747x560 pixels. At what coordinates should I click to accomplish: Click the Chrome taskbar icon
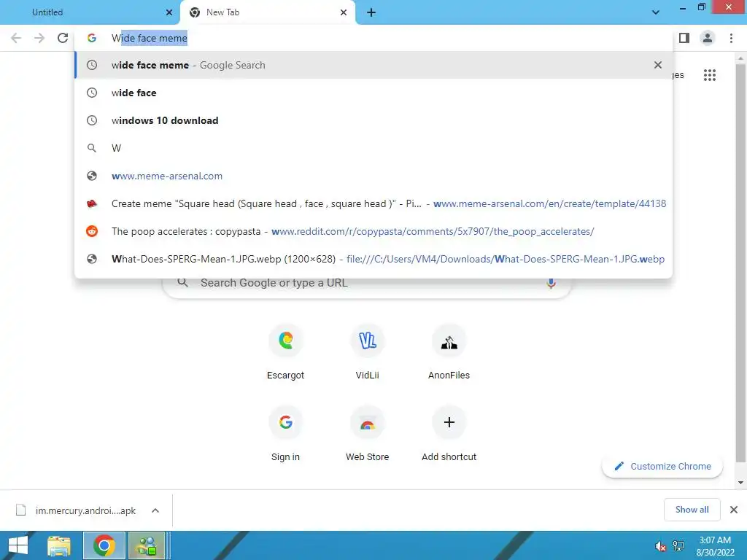[104, 545]
